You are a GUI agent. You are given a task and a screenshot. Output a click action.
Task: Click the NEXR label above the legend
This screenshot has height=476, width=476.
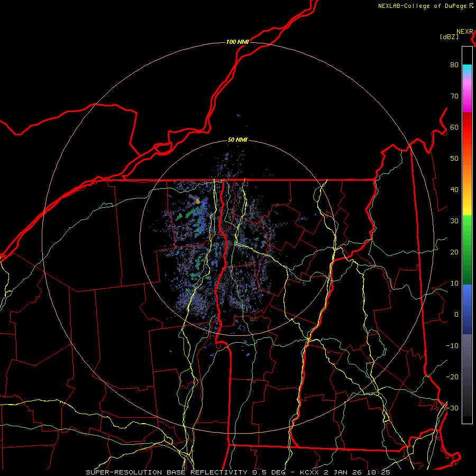465,32
